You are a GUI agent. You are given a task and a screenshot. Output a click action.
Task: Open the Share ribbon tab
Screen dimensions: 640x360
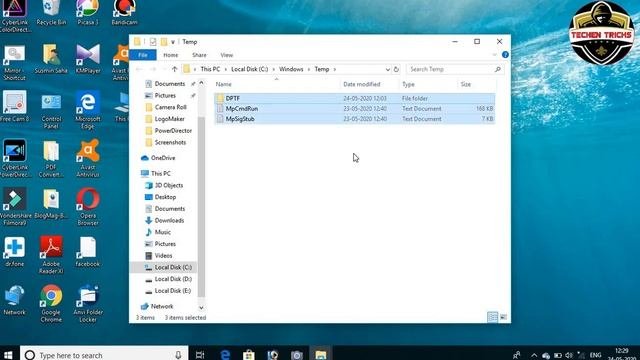199,55
